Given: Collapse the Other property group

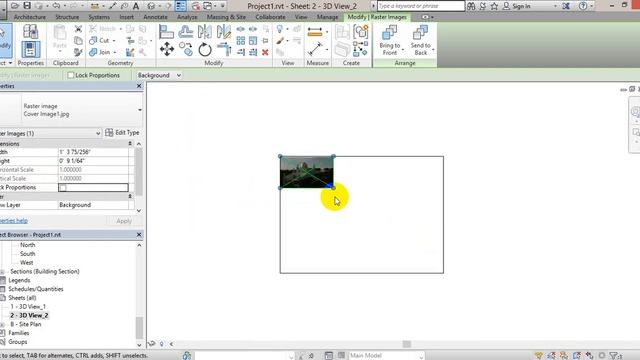Looking at the screenshot, I should (130, 196).
